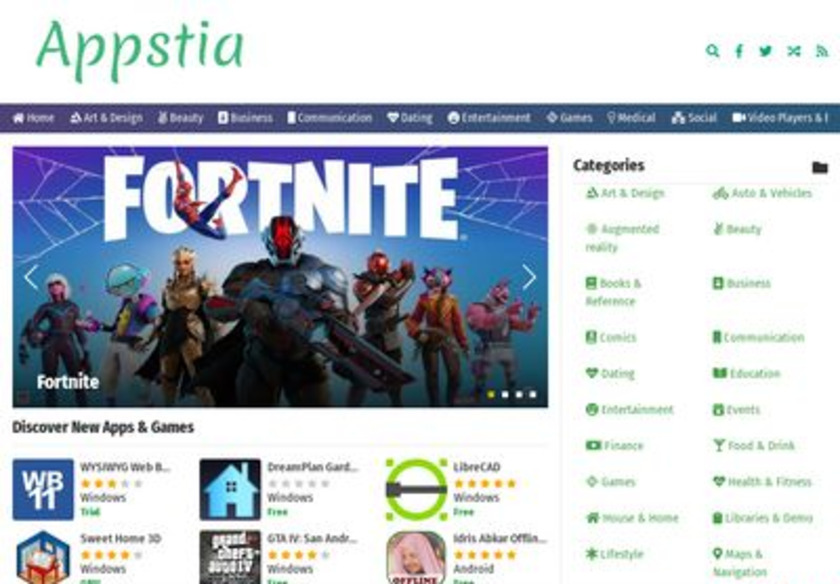Open the WYSIWYG Web Builder icon

43,489
